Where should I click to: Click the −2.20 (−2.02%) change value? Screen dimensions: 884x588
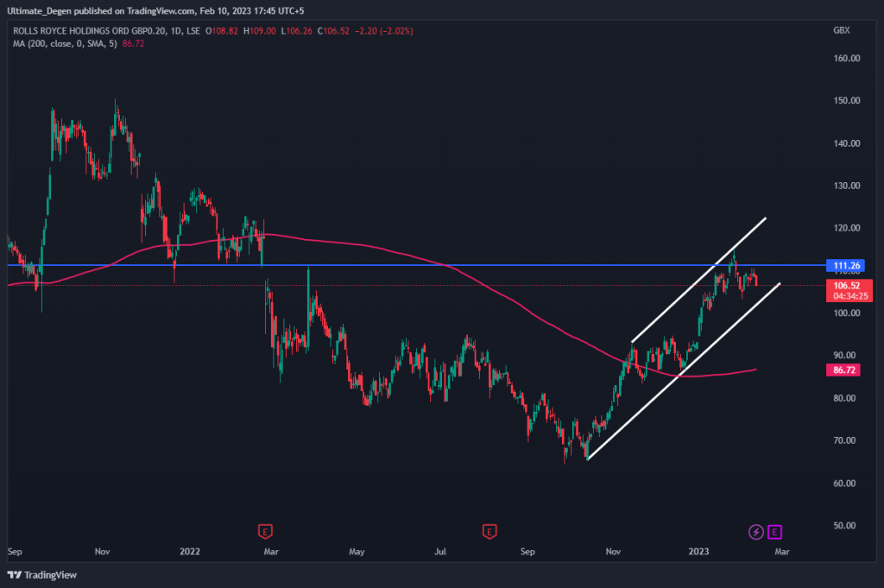click(x=383, y=31)
